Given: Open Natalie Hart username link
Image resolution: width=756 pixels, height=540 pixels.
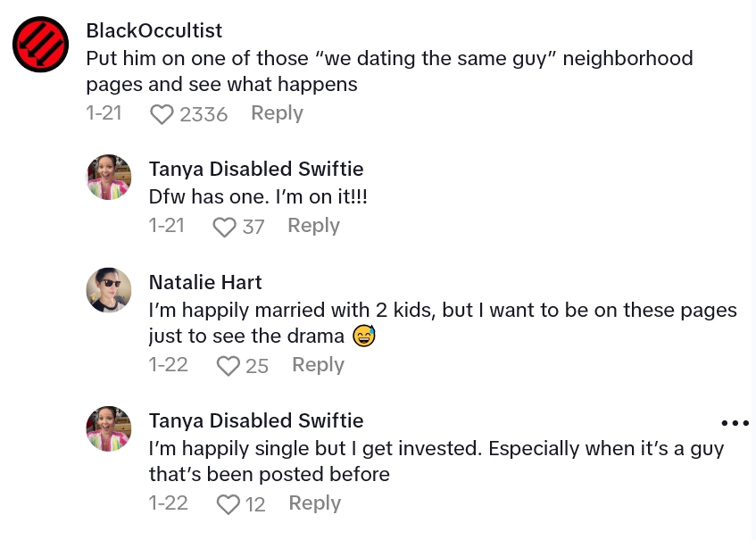Looking at the screenshot, I should point(205,282).
